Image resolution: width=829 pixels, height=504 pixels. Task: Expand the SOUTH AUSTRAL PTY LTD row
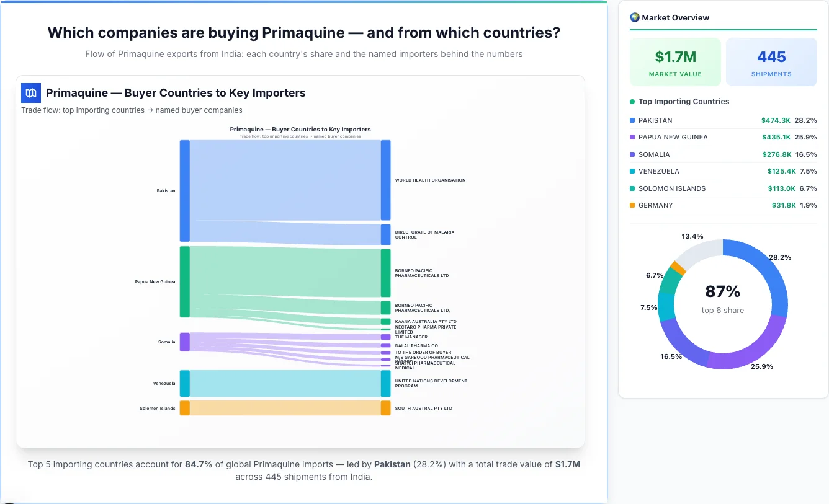pyautogui.click(x=424, y=408)
